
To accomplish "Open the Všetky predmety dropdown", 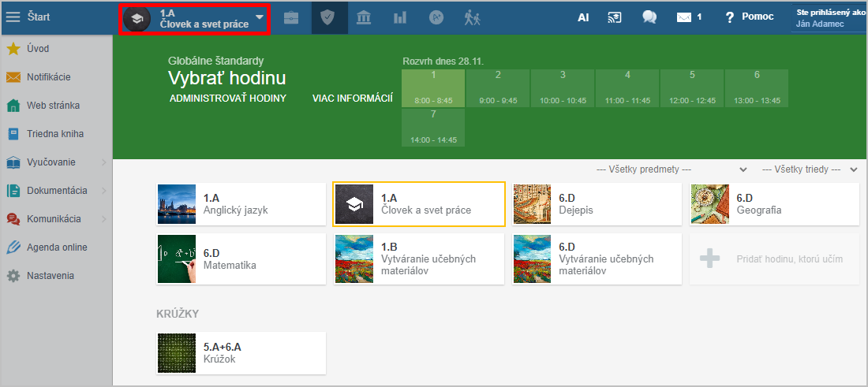I will tap(672, 169).
